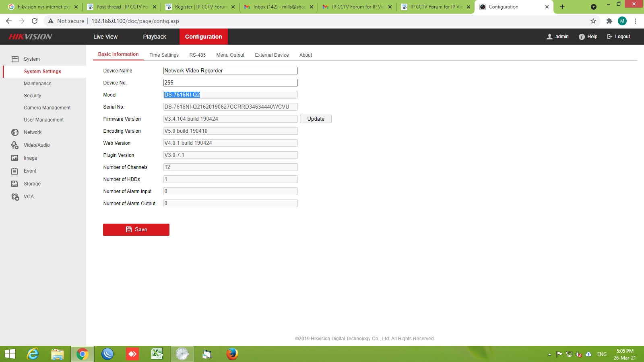The image size is (644, 362).
Task: Open the RS-485 tab
Action: point(197,55)
